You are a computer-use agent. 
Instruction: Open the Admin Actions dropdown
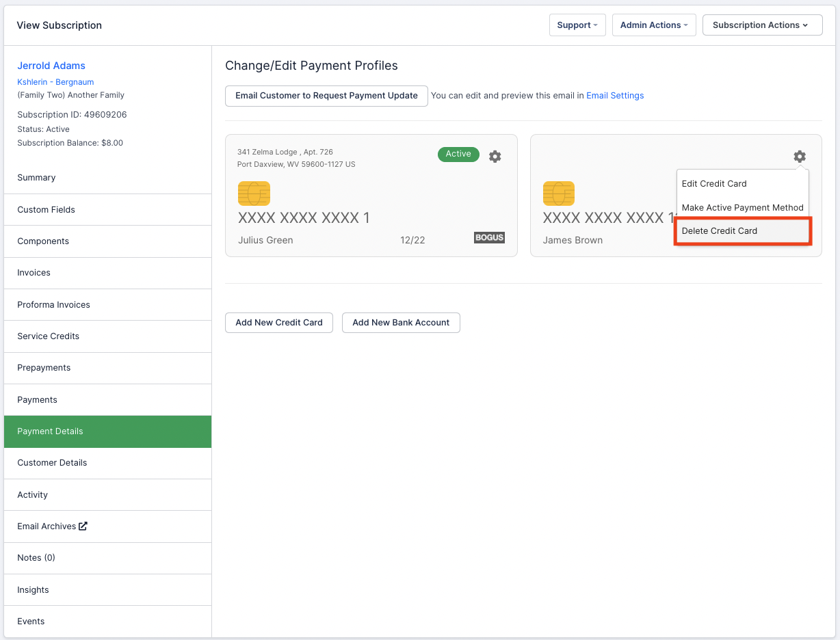tap(653, 25)
